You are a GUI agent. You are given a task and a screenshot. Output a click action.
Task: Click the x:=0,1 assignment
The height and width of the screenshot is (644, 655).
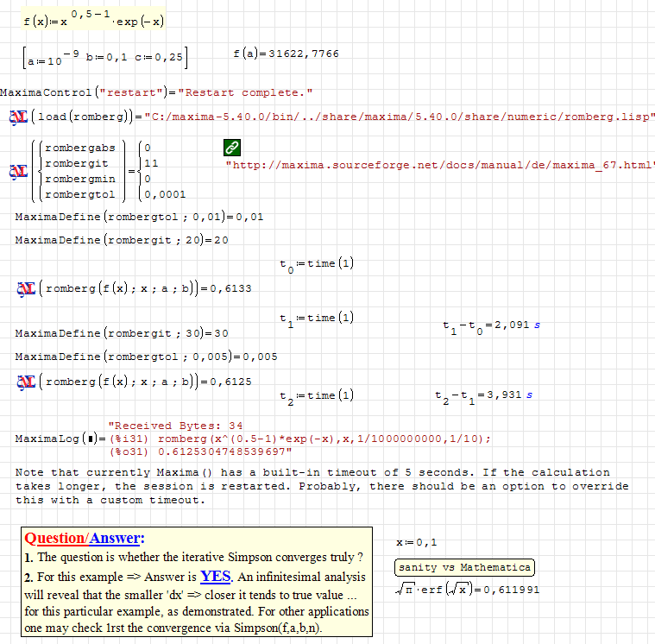(416, 542)
